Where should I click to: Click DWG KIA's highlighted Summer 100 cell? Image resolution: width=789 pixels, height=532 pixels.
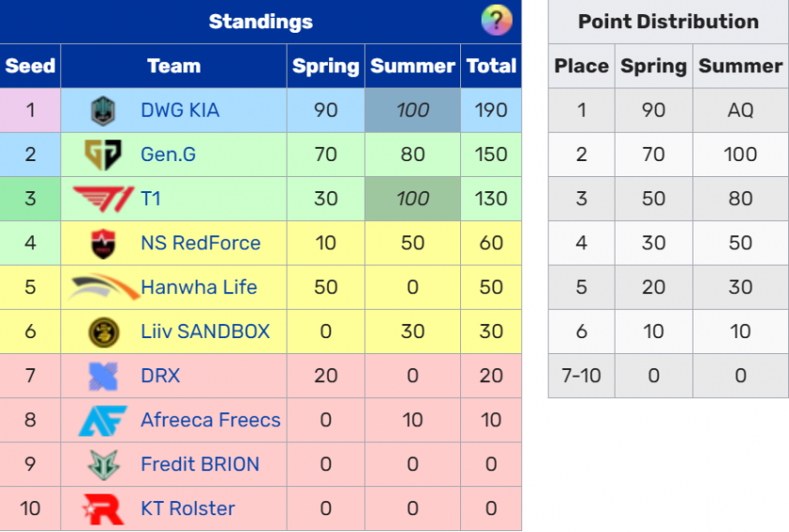[412, 111]
